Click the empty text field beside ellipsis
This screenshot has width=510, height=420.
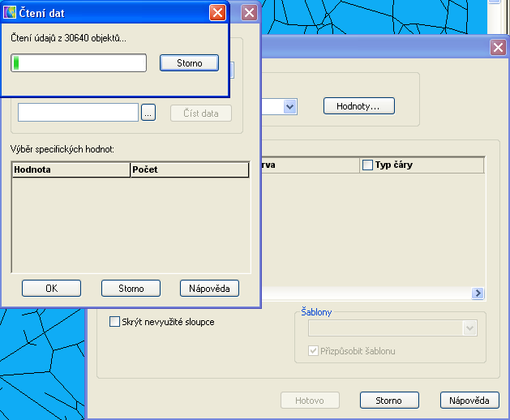pyautogui.click(x=78, y=113)
